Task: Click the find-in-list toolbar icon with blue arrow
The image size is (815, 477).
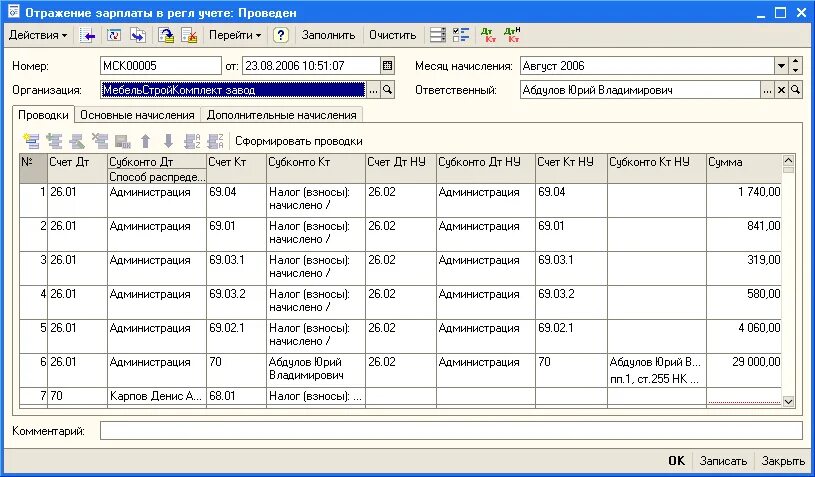Action: 88,35
